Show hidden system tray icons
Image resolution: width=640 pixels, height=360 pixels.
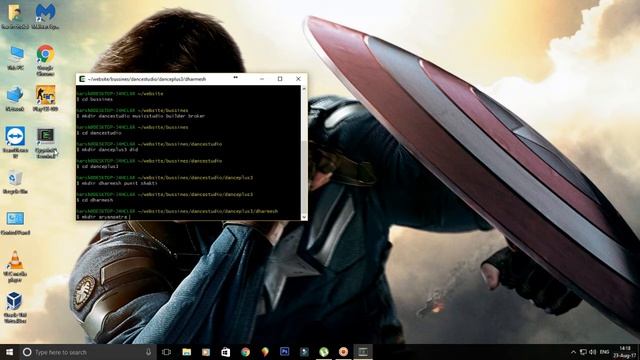573,352
